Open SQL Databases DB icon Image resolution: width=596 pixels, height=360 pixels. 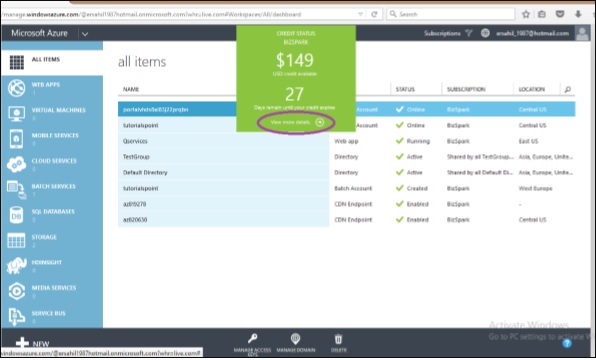tap(16, 216)
